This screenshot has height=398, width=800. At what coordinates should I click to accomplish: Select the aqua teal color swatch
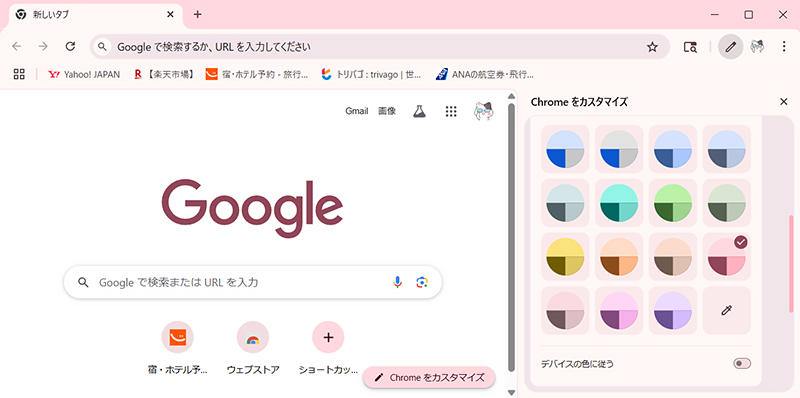point(619,203)
